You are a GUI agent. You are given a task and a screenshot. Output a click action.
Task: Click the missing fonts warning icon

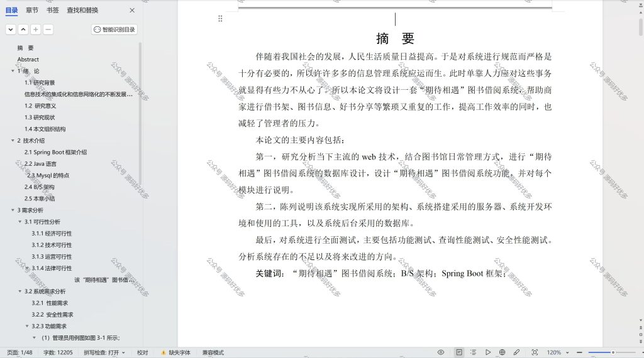tap(164, 353)
